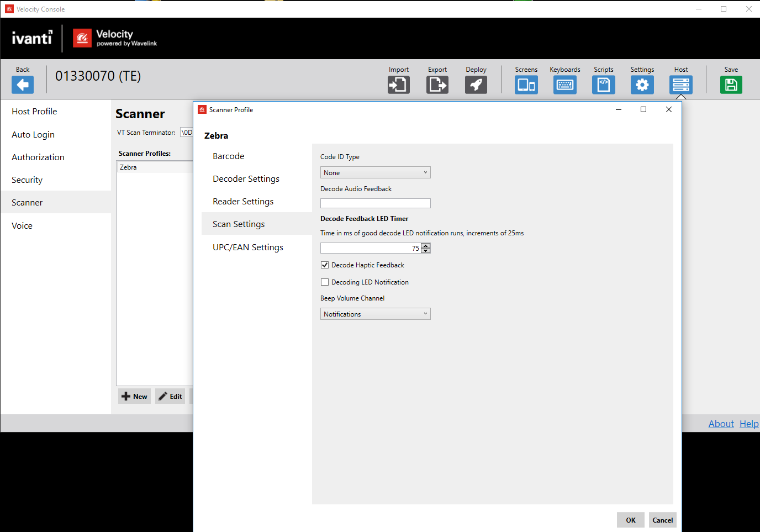Disable Decode Haptic Feedback
Viewport: 760px width, 532px height.
[x=325, y=265]
